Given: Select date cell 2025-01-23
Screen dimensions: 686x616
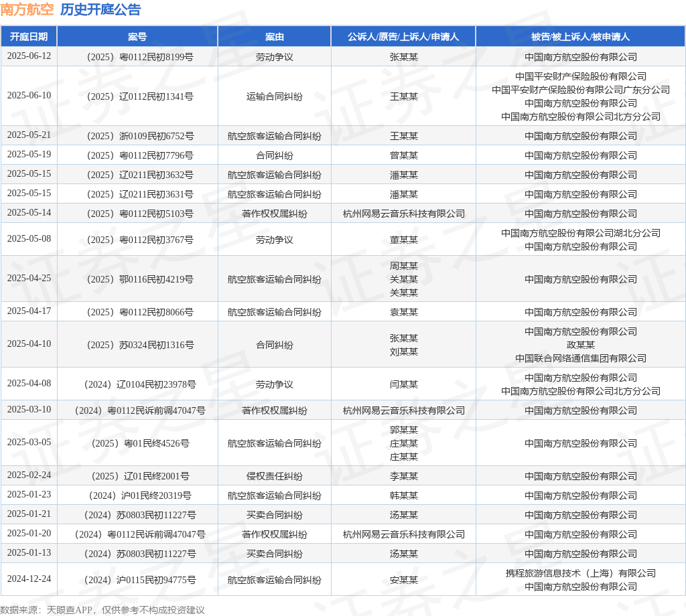Looking at the screenshot, I should coord(29,494).
